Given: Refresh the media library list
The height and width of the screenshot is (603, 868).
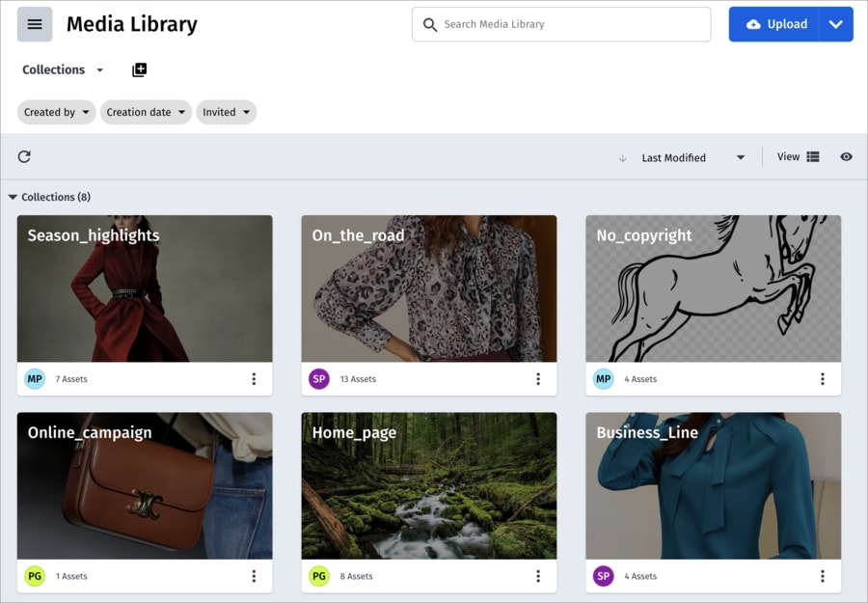Looking at the screenshot, I should (x=24, y=156).
